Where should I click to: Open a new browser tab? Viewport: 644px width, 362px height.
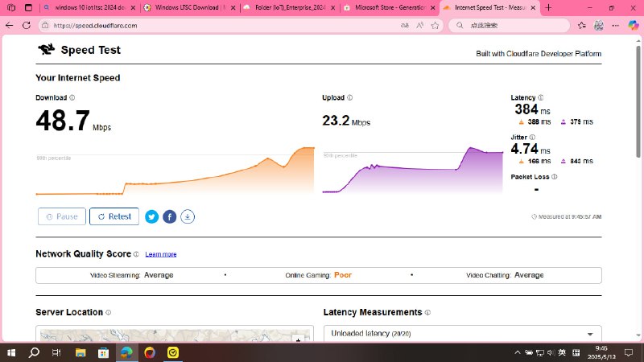pos(548,8)
